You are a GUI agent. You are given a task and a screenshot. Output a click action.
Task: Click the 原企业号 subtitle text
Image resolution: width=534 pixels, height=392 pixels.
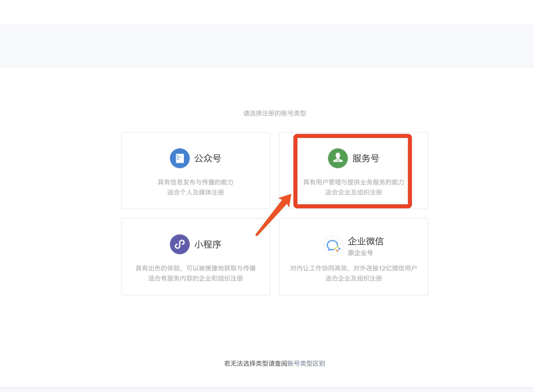tap(360, 253)
